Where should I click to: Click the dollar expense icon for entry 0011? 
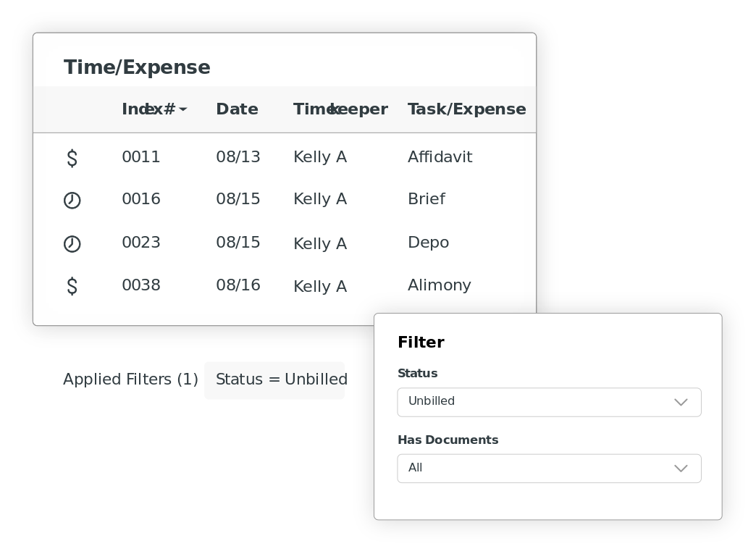click(x=72, y=158)
